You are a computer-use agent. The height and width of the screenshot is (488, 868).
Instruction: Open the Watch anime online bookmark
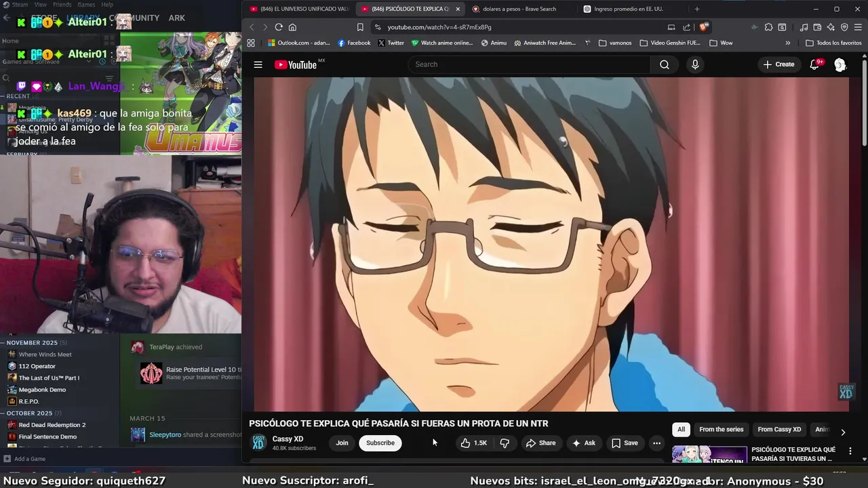point(442,43)
